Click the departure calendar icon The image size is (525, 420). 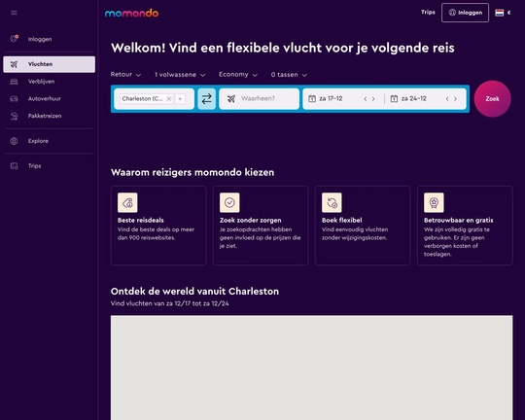(x=312, y=99)
